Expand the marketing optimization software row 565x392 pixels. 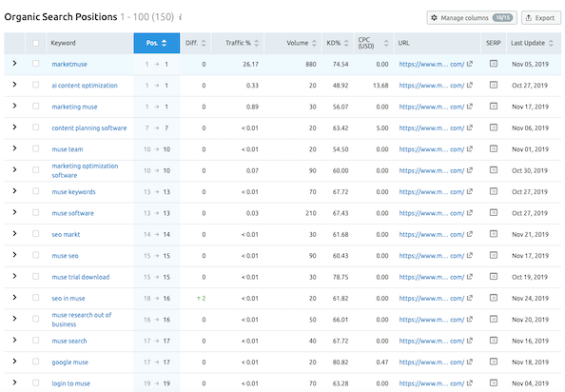14,169
